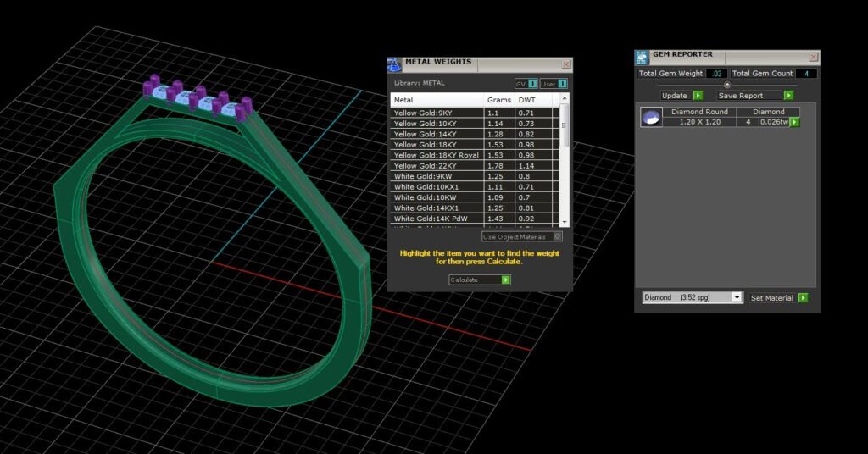Click the Calculate button
This screenshot has height=454, width=868.
point(480,280)
